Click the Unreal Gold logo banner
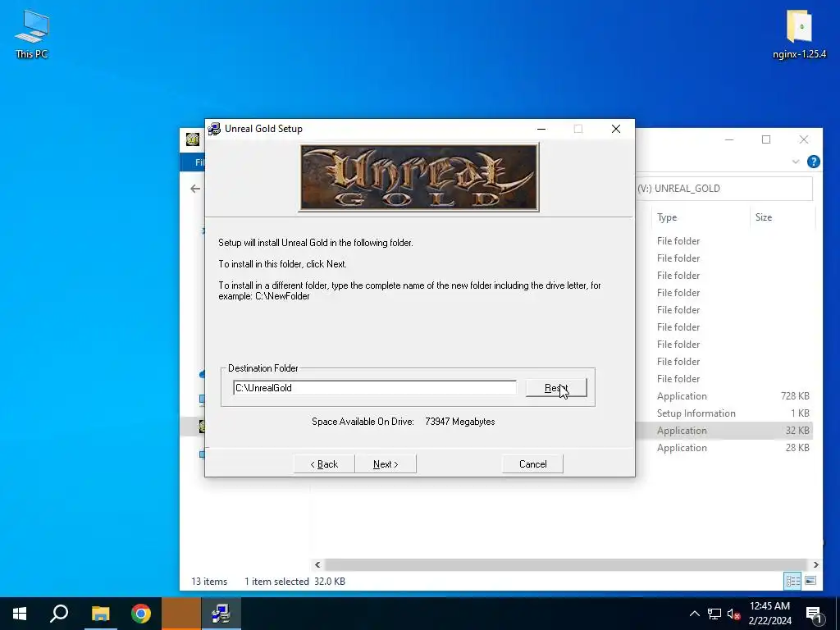Viewport: 840px width, 630px height. (x=418, y=177)
